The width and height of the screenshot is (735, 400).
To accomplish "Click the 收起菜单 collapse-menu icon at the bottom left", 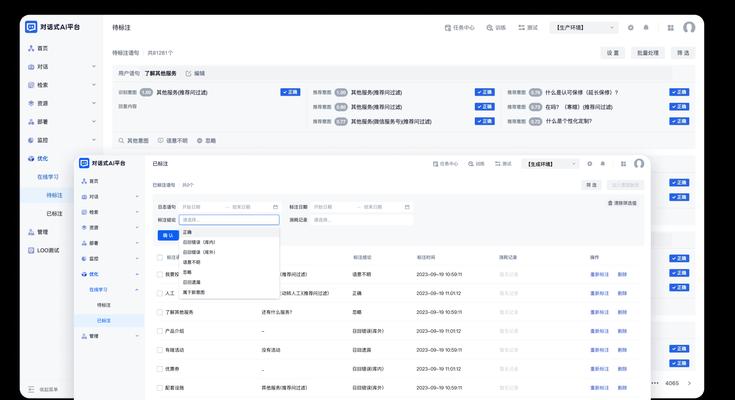I will click(x=31, y=389).
